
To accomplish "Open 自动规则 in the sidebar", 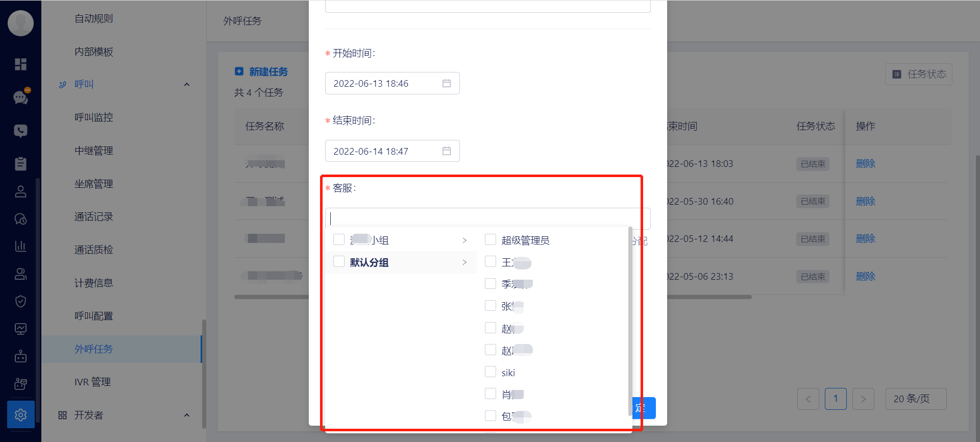I will 93,18.
